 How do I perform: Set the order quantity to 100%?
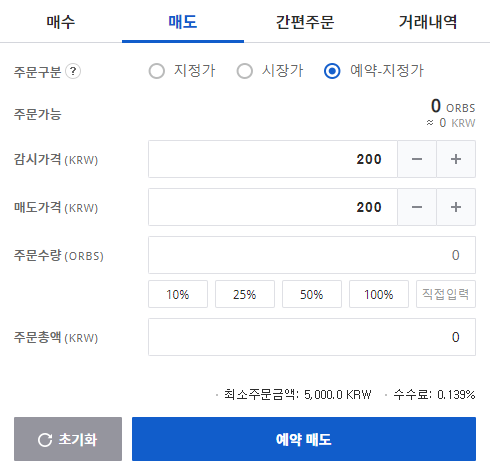(379, 294)
